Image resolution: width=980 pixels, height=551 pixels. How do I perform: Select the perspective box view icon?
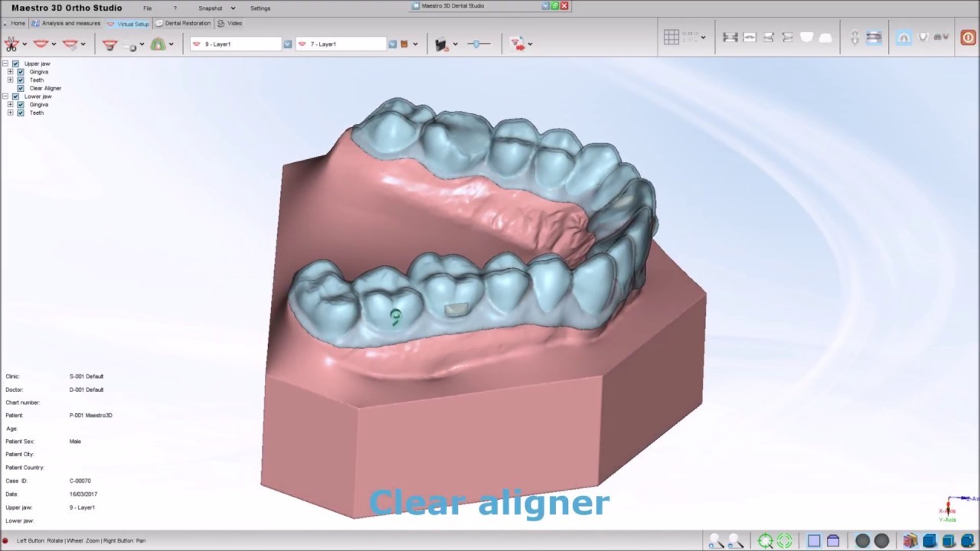pyautogui.click(x=833, y=541)
